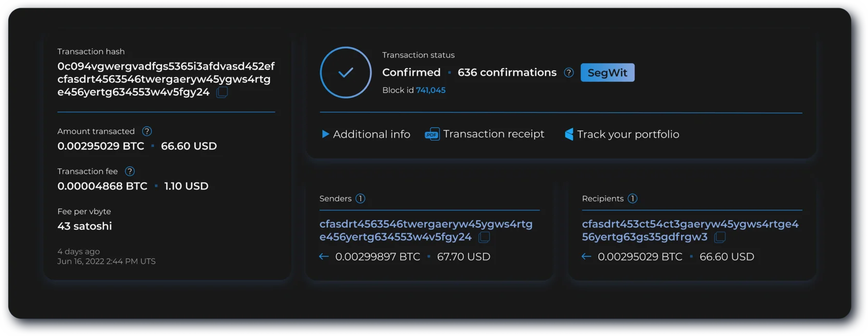Copy the recipient address with copy icon

point(720,237)
